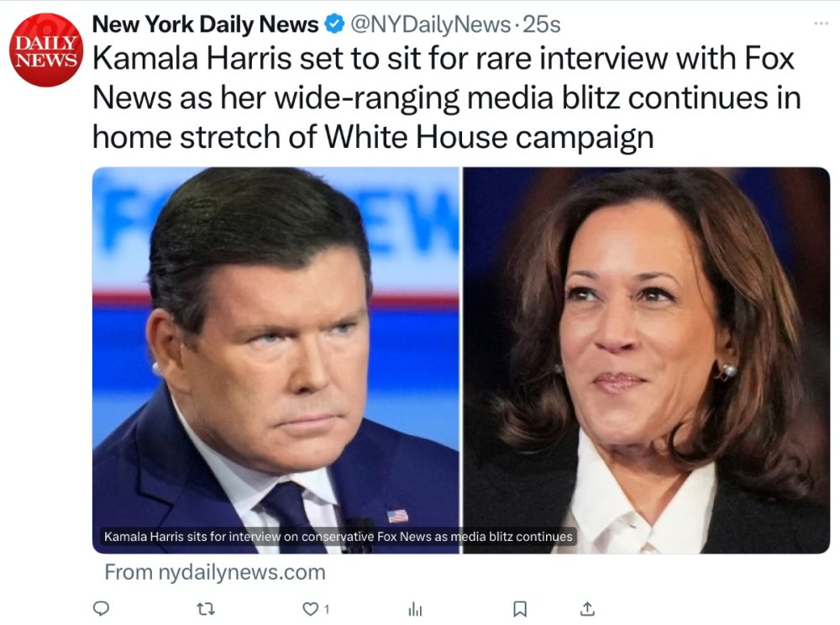This screenshot has width=840, height=625.
Task: Click the @NYDailyNews handle
Action: click(428, 25)
